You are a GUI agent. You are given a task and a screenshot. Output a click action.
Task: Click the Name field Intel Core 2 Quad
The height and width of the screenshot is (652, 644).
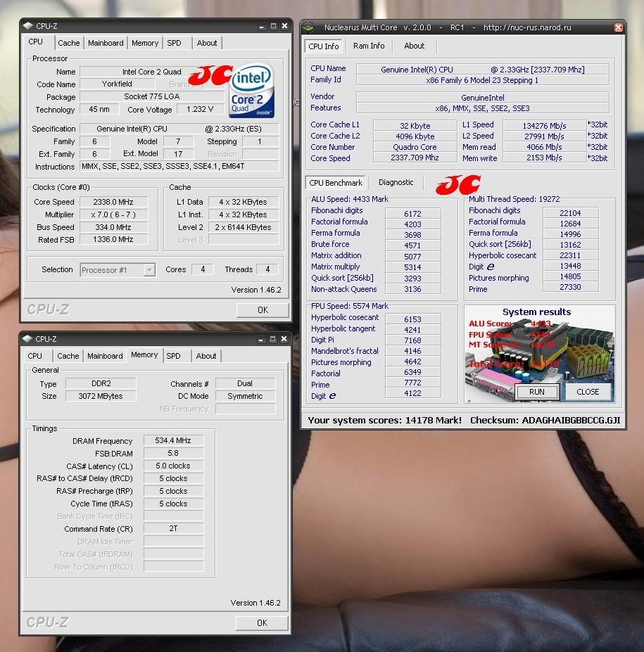152,72
